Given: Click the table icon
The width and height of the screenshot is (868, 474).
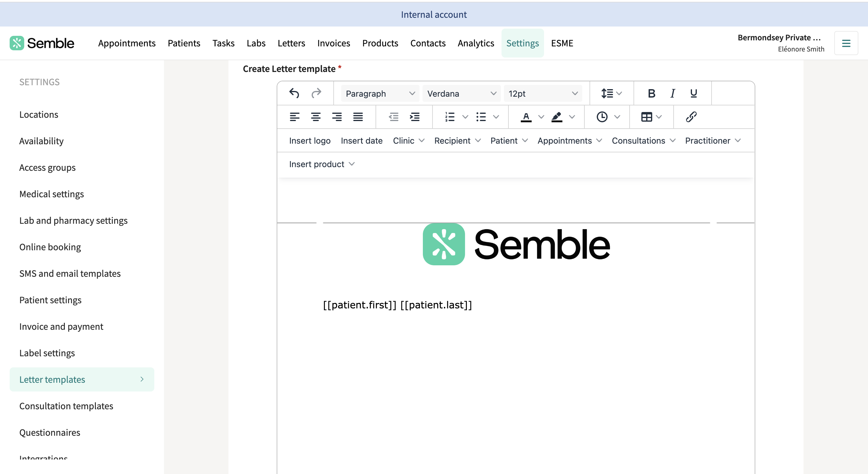Looking at the screenshot, I should click(646, 117).
